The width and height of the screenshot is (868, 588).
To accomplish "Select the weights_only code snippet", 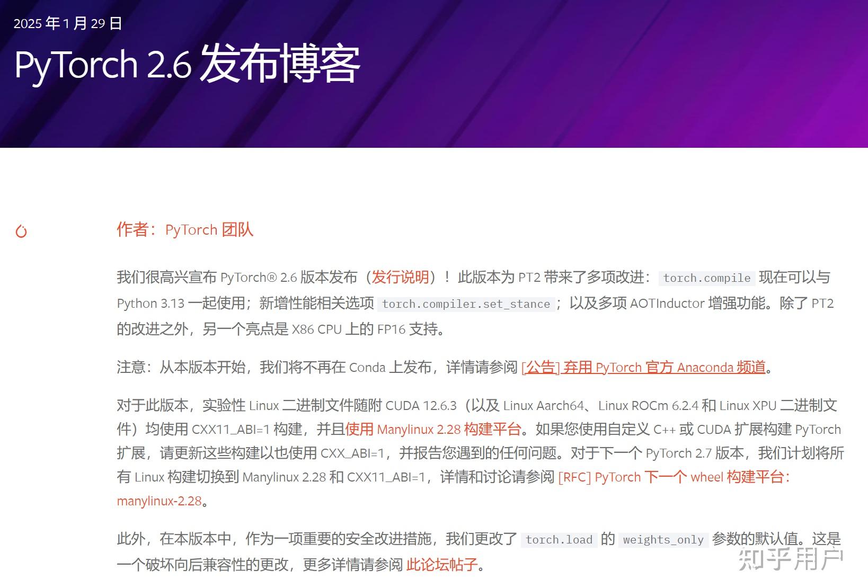I will pyautogui.click(x=663, y=539).
